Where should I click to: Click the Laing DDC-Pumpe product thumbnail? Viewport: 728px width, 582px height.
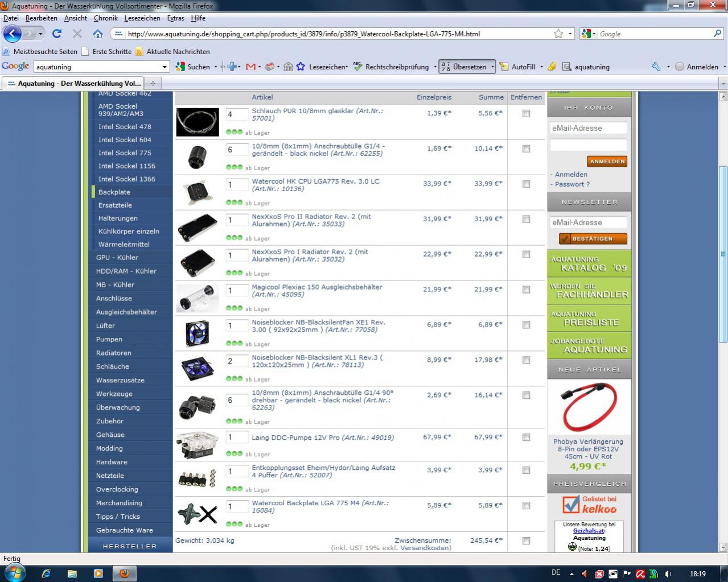point(198,445)
